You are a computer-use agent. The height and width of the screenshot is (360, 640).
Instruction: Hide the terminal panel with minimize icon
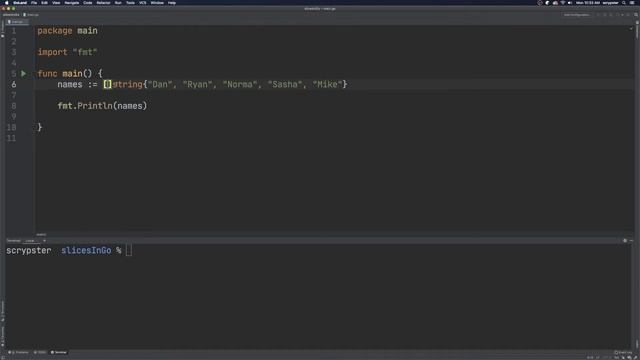click(x=631, y=241)
